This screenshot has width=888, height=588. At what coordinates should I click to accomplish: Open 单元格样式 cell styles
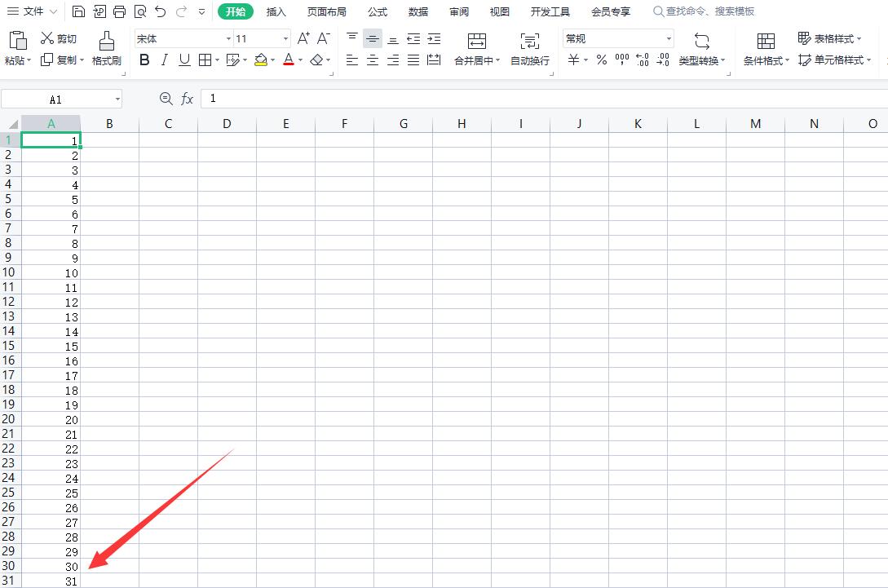point(835,60)
